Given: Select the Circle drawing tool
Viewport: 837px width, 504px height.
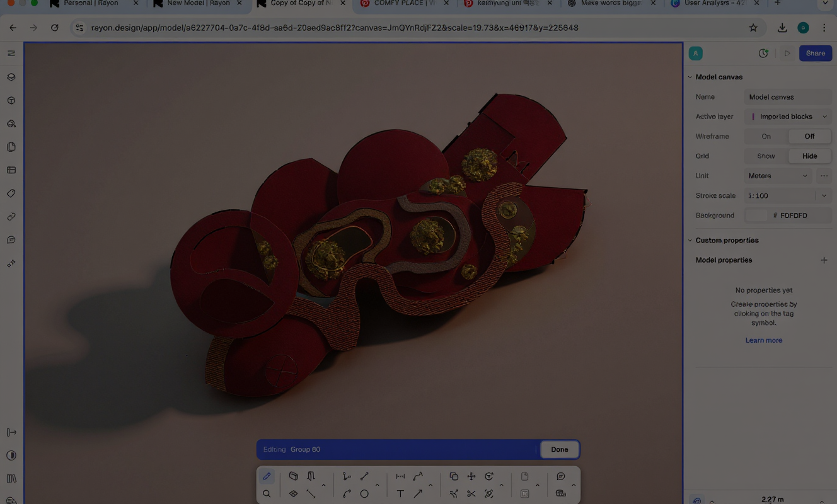Looking at the screenshot, I should 364,494.
